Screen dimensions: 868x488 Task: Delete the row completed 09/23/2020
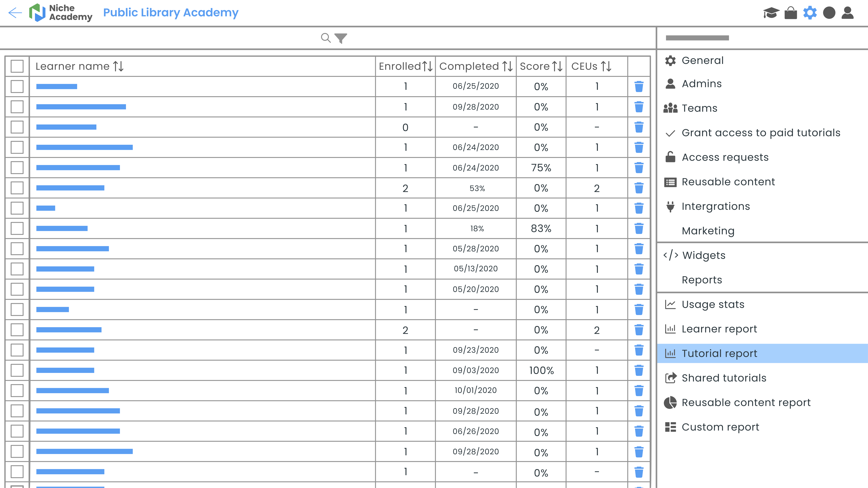coord(639,350)
